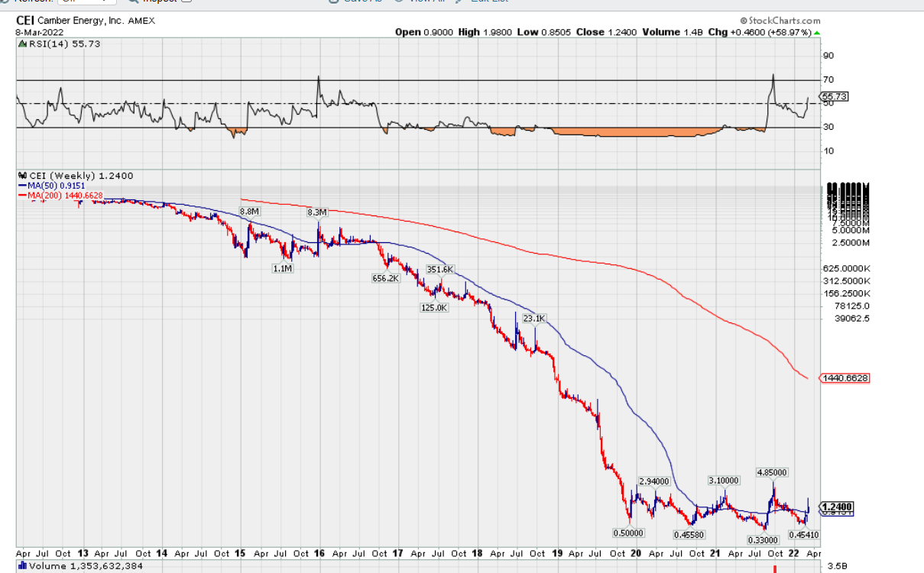Click the 16 year label on time axis
The image size is (924, 573).
tap(318, 552)
